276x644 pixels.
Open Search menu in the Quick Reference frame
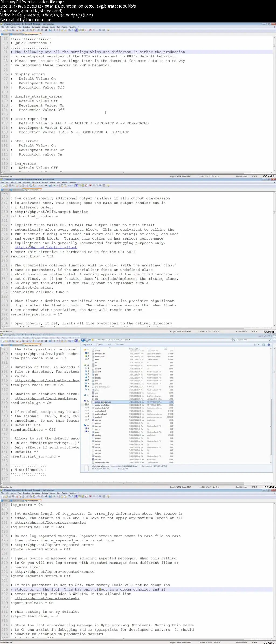13,27
